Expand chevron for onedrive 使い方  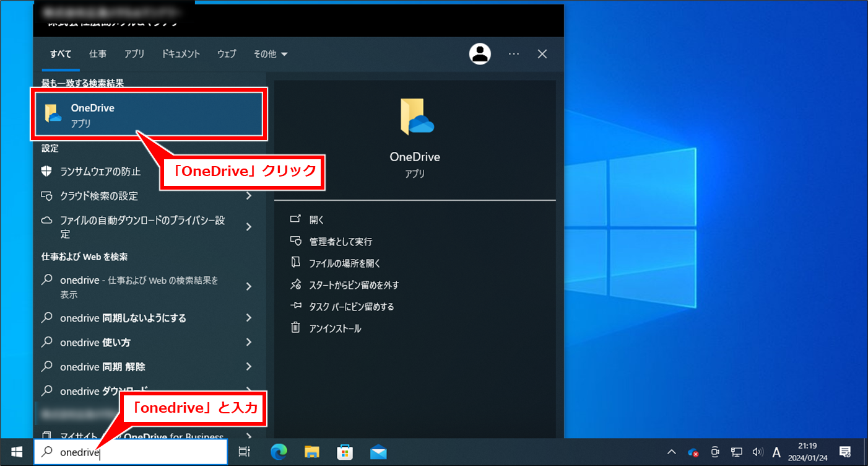pos(249,342)
